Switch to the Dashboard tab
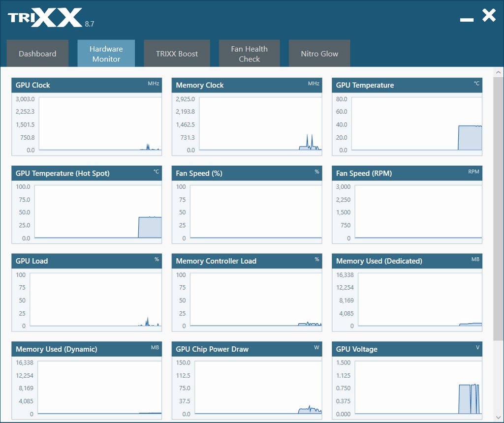Screen dimensions: 504x423 pyautogui.click(x=37, y=53)
